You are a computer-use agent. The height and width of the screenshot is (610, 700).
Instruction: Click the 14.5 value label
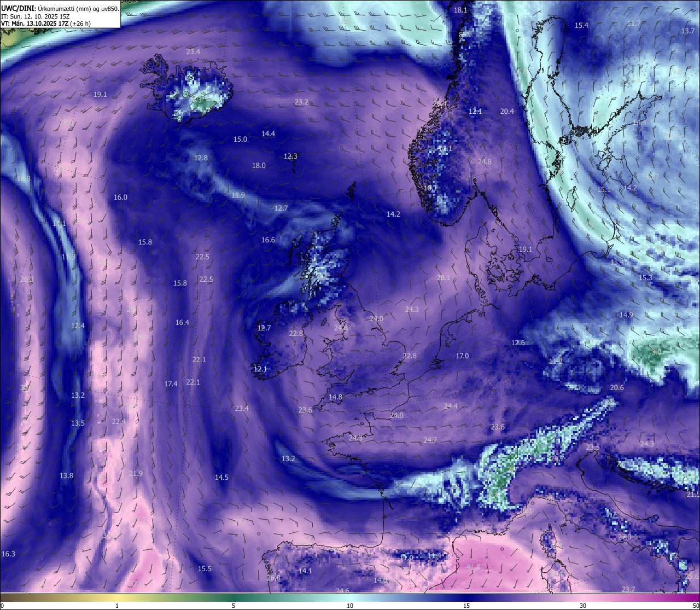coord(221,478)
